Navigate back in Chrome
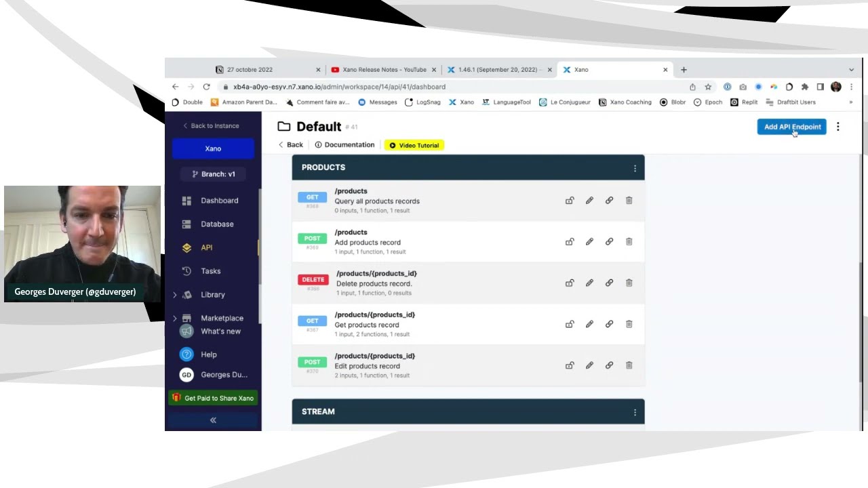868x488 pixels. point(175,87)
